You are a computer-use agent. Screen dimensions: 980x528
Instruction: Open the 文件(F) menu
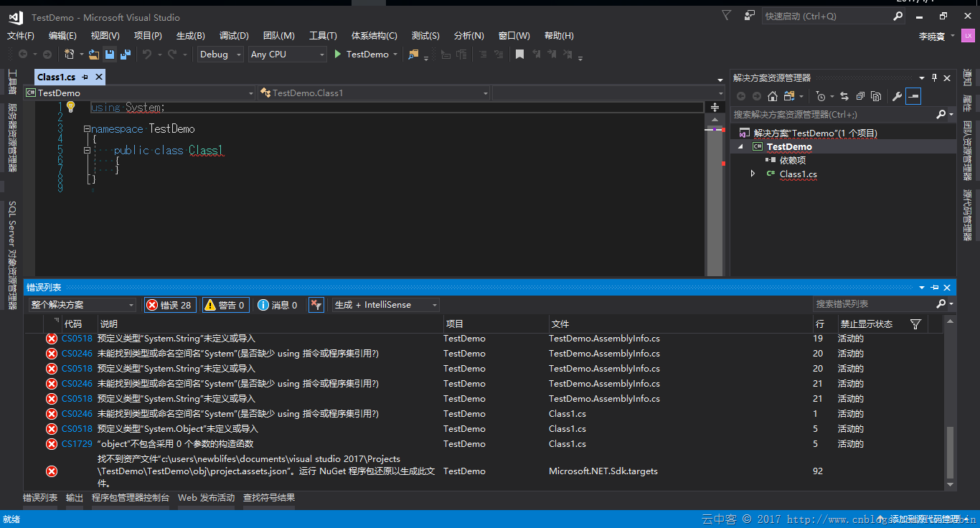point(21,36)
